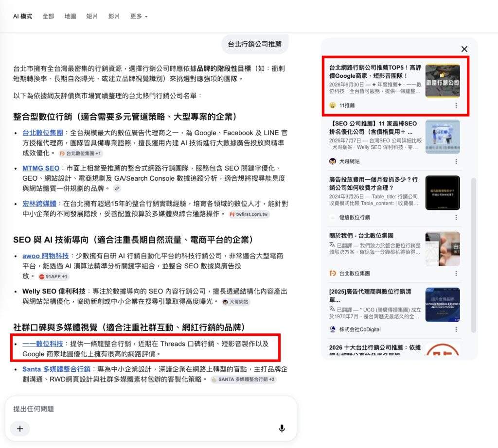
Task: Open more options for 犬哥網站 card
Action: 456,161
